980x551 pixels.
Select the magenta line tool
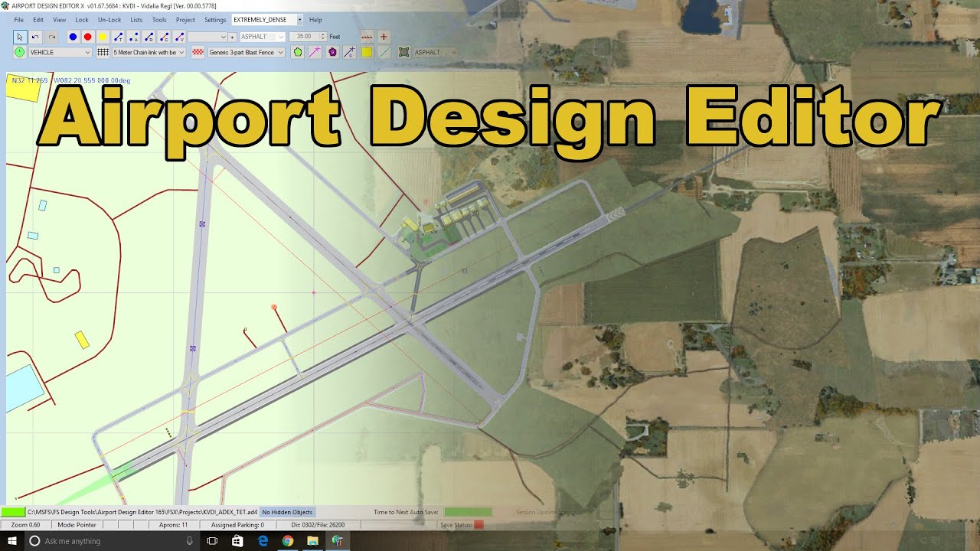(x=315, y=52)
